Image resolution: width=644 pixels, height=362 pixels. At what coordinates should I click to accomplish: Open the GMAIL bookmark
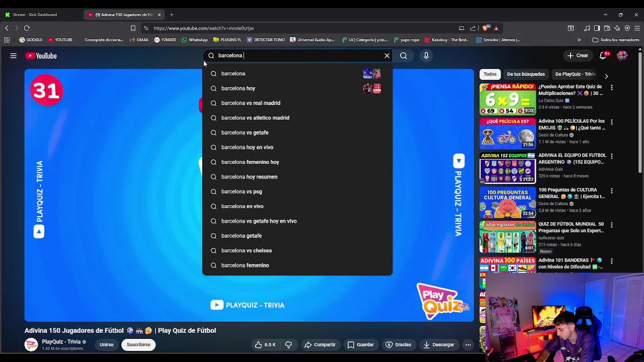[139, 40]
